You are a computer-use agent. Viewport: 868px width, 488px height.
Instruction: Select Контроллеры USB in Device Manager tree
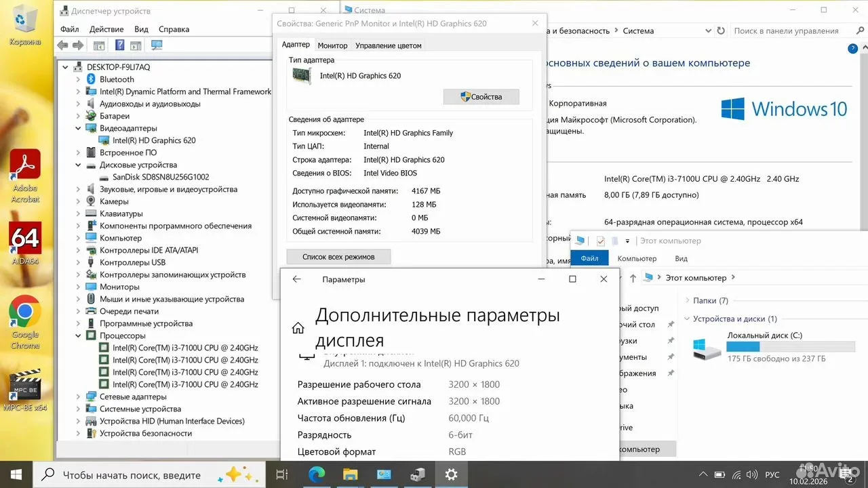[132, 262]
